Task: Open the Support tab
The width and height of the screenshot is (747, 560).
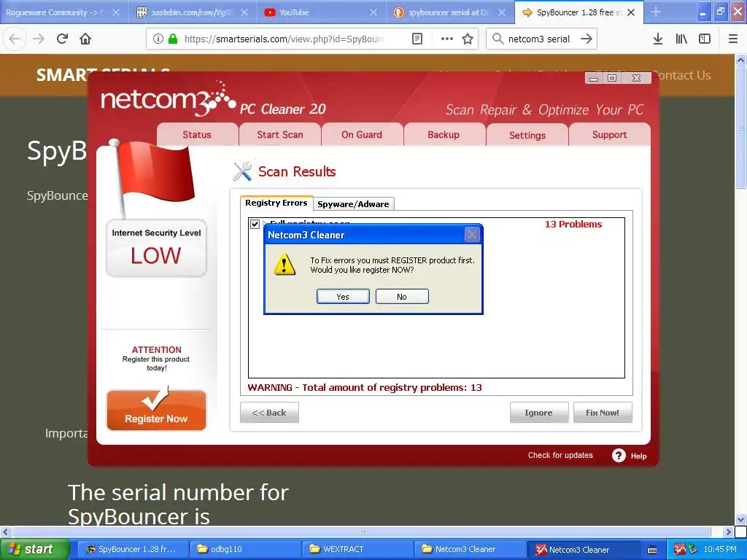Action: point(609,135)
